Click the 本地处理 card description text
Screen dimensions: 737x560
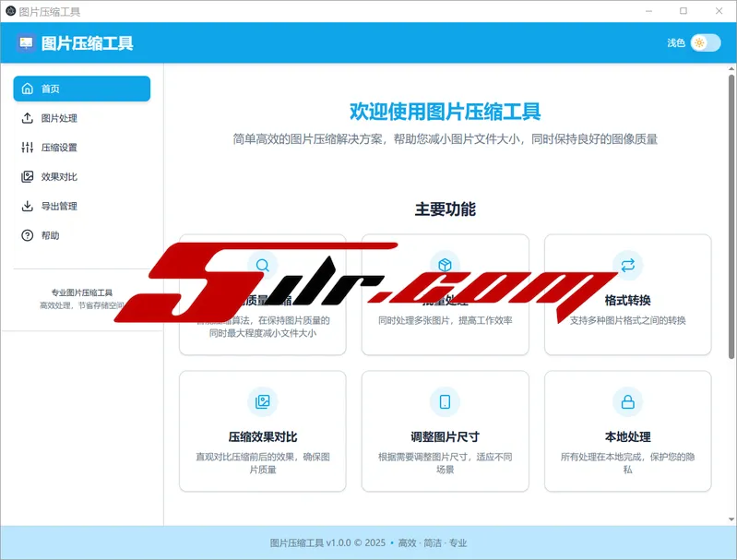coord(627,463)
